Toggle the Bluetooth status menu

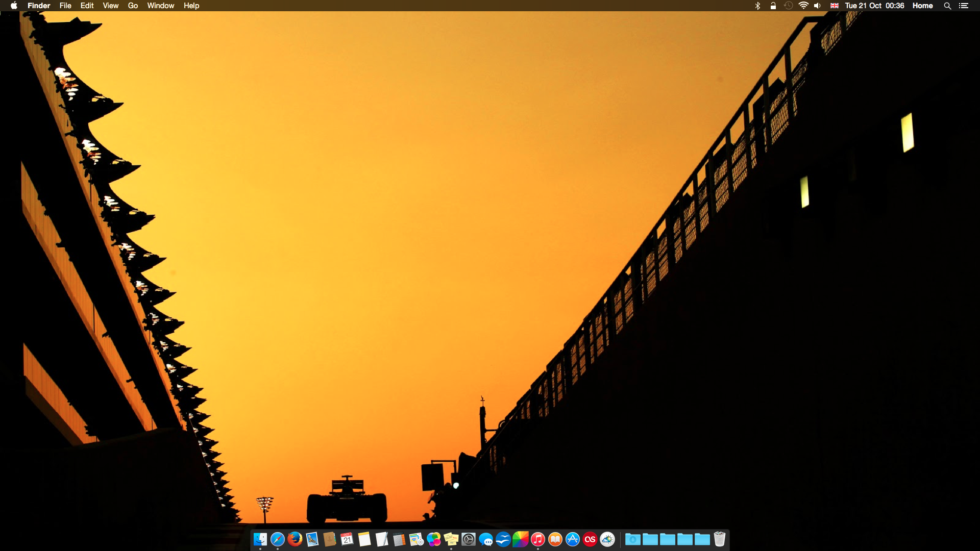[x=757, y=6]
